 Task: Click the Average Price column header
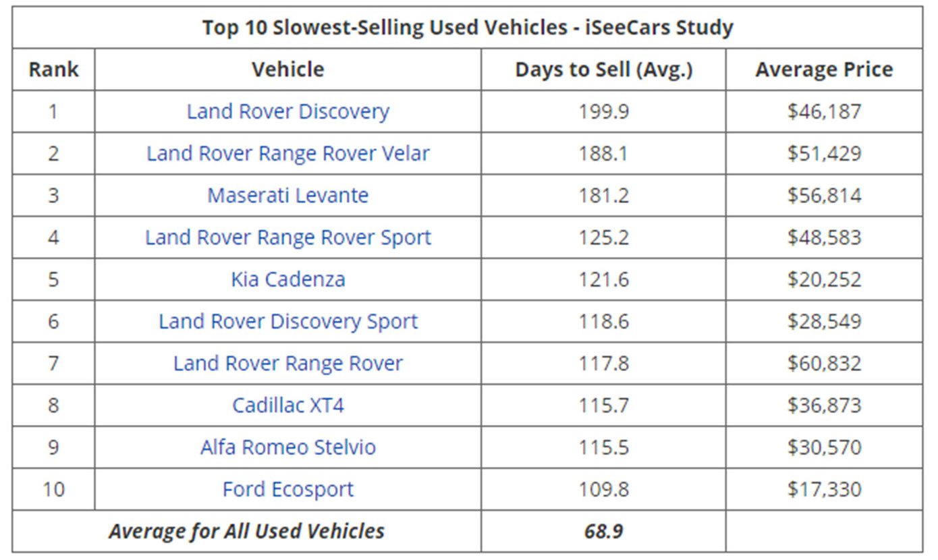pyautogui.click(x=824, y=69)
